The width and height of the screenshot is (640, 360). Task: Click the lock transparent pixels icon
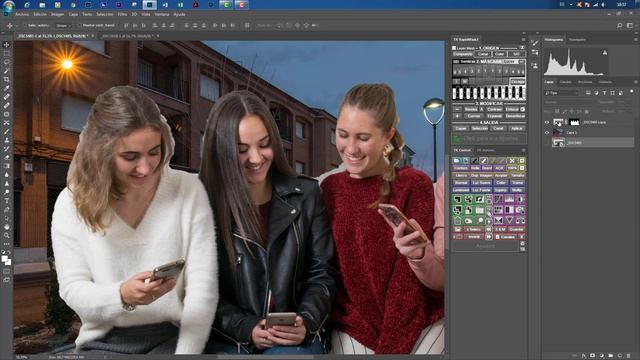click(557, 111)
